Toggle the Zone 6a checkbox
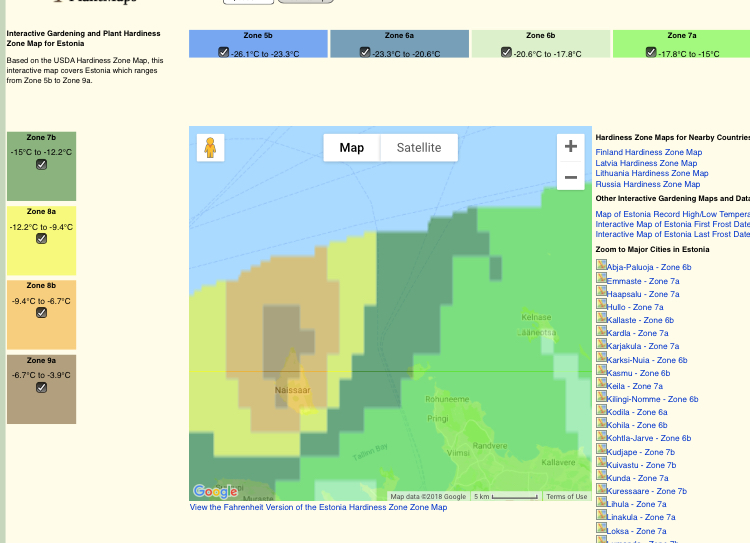Image resolution: width=750 pixels, height=543 pixels. click(365, 52)
